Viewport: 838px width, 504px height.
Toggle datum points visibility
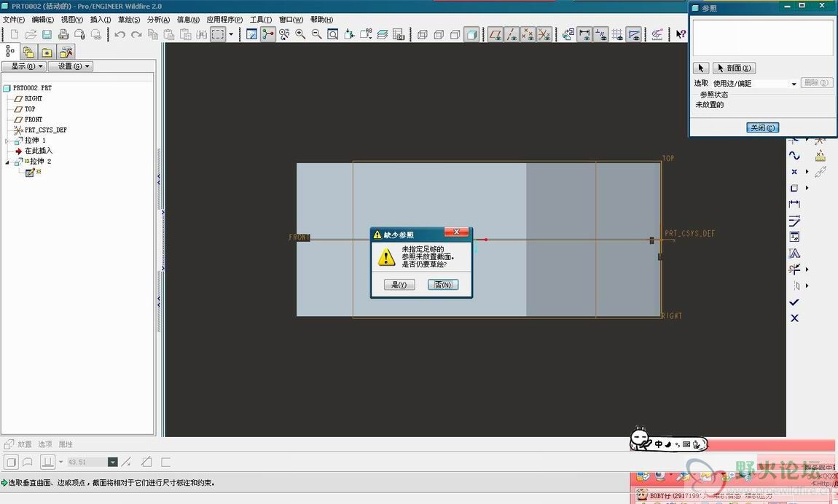coord(528,34)
